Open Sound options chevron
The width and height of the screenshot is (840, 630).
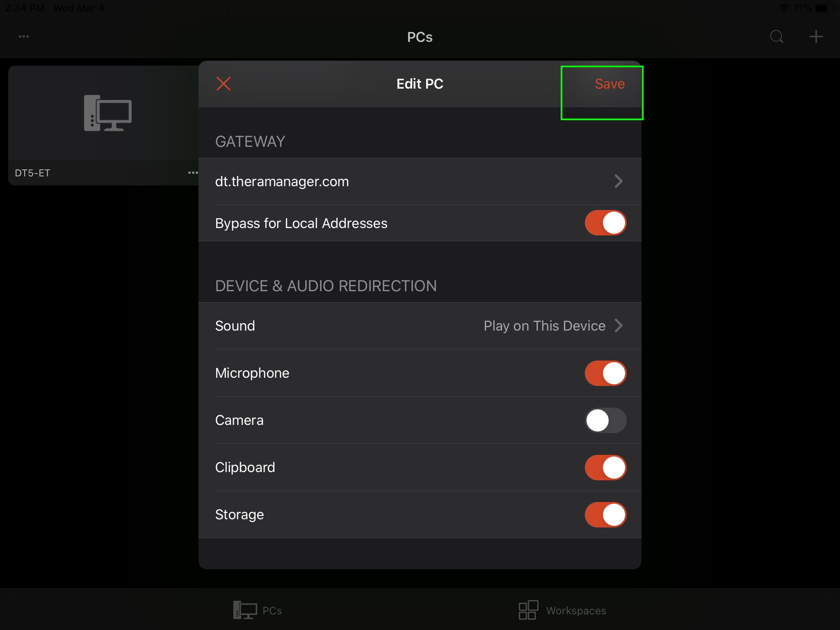click(619, 326)
